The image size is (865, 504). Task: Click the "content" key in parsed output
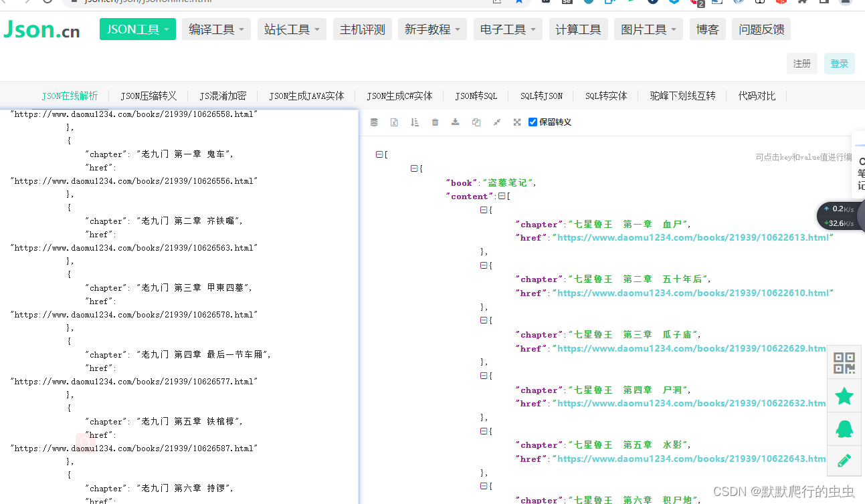click(470, 197)
